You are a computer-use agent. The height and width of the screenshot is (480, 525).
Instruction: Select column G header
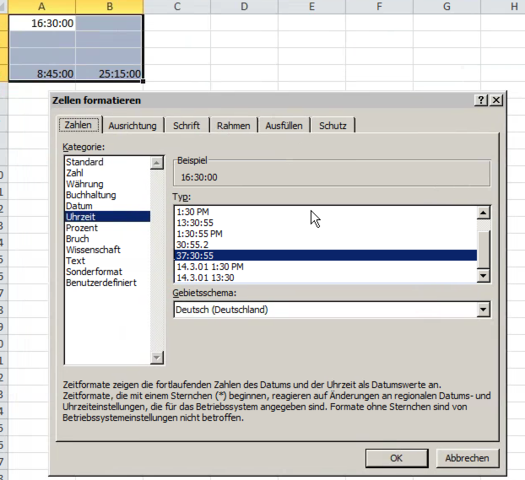click(447, 6)
